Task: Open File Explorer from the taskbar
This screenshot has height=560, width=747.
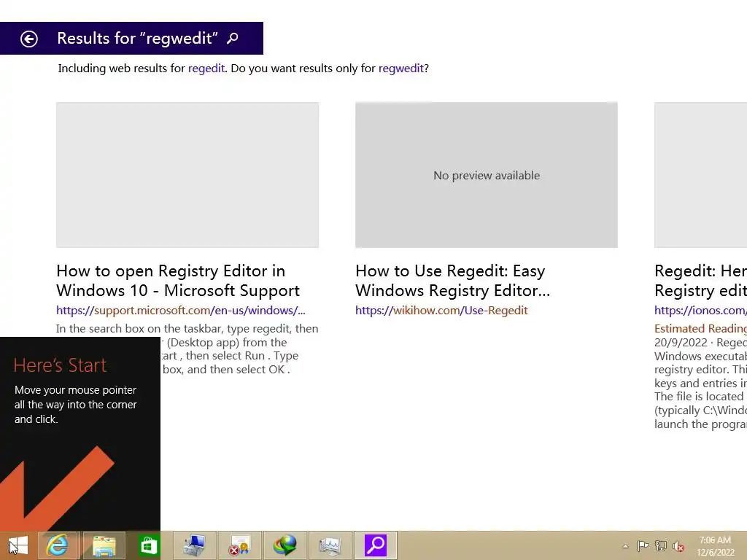Action: (x=104, y=545)
